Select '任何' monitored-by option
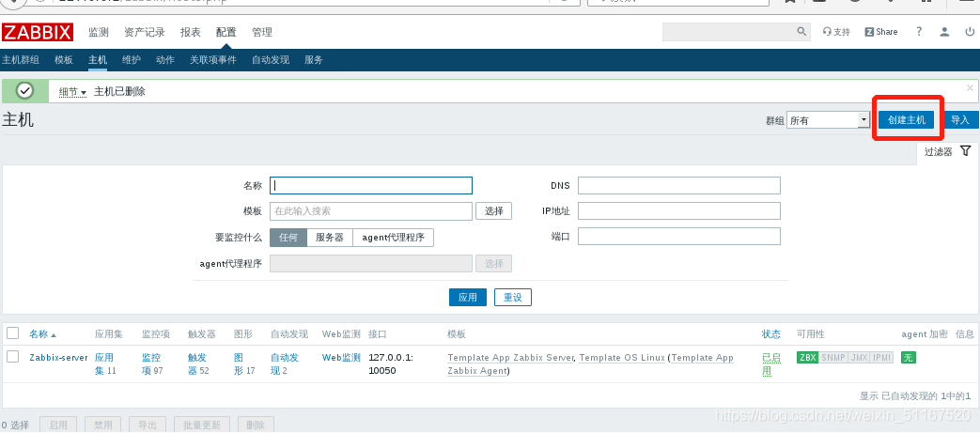 coord(288,238)
